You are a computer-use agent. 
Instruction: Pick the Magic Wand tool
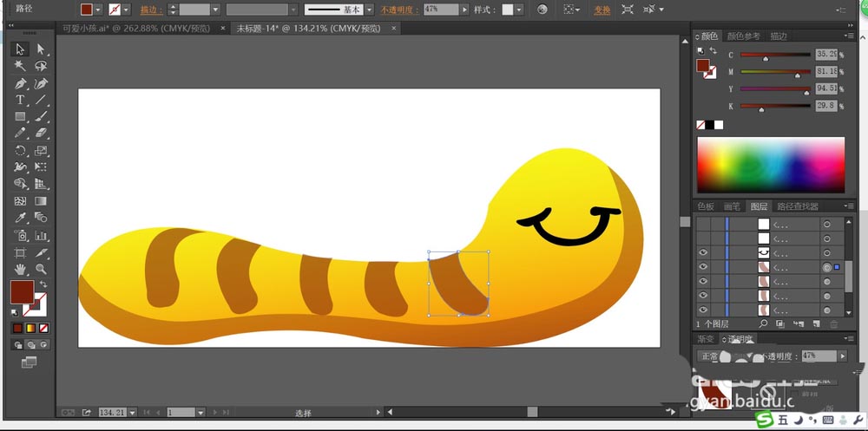pos(20,66)
